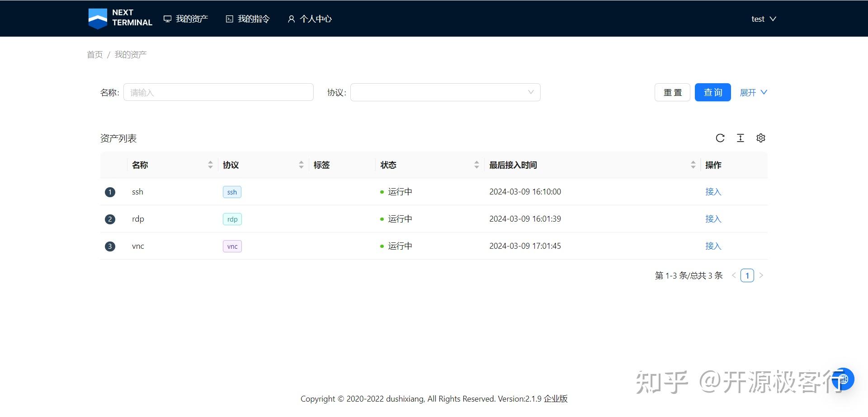Select page 1 in the pagination control

point(747,275)
